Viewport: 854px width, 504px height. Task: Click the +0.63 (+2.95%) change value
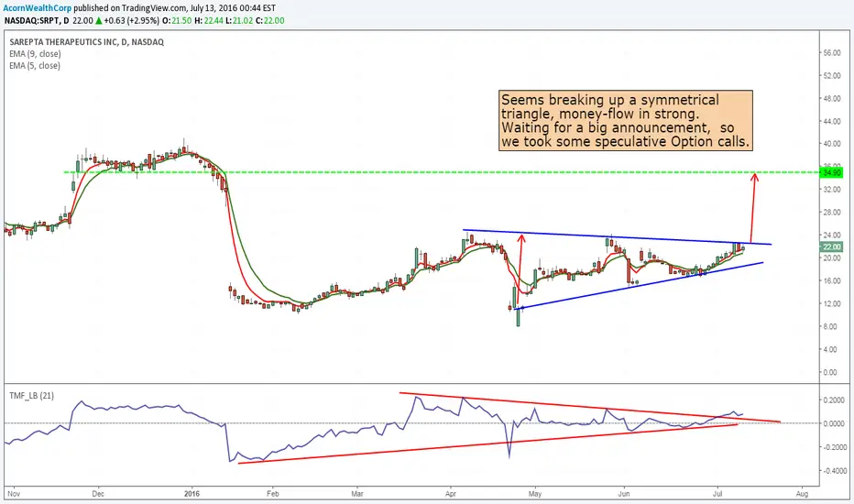coord(132,21)
